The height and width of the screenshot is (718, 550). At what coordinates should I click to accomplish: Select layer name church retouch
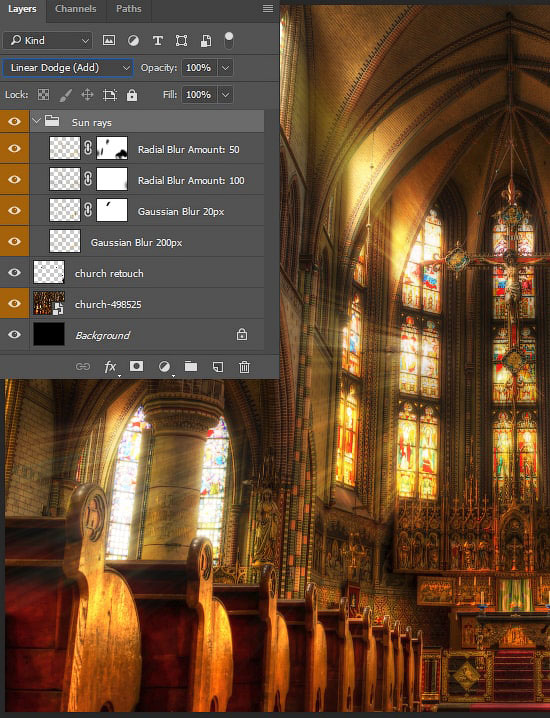point(109,273)
